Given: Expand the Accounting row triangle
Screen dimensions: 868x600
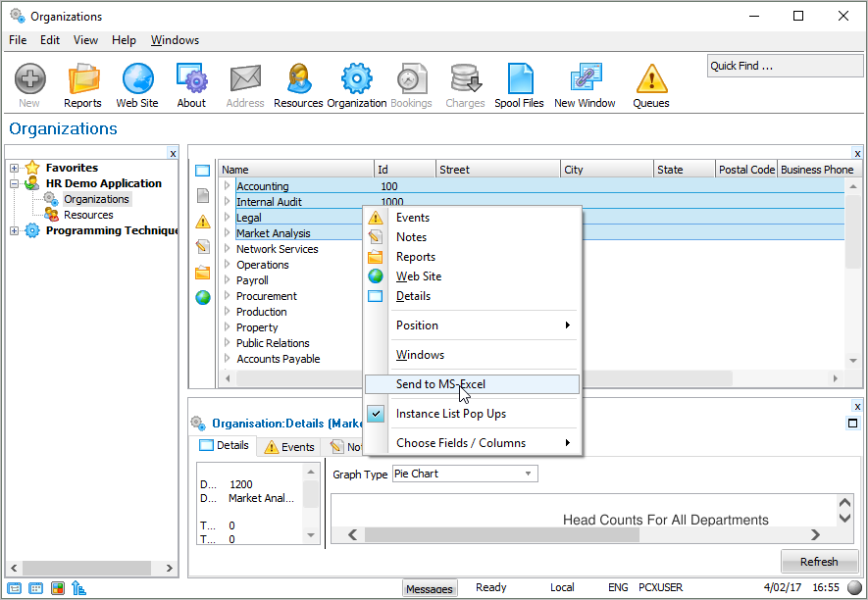Looking at the screenshot, I should [228, 186].
